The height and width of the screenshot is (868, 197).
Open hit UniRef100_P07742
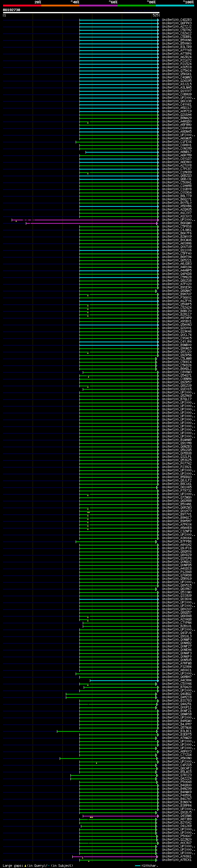click(177, 464)
